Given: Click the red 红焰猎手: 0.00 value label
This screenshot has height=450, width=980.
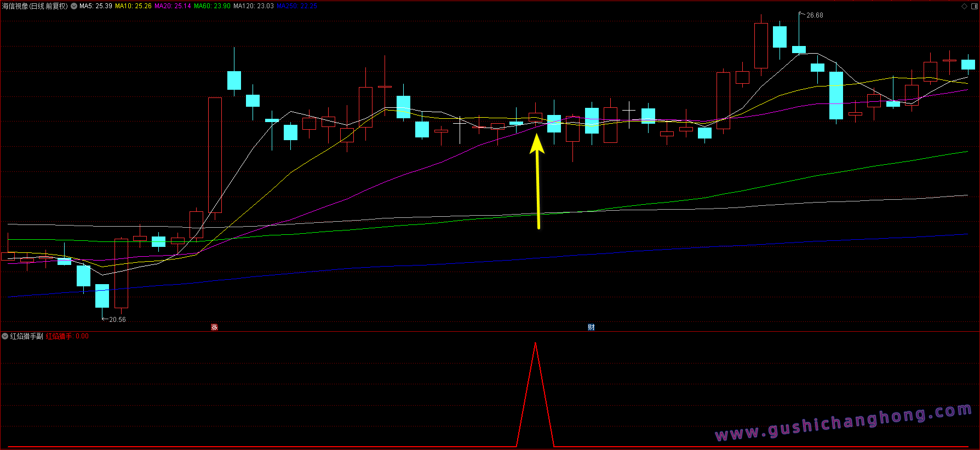Looking at the screenshot, I should pyautogui.click(x=67, y=336).
